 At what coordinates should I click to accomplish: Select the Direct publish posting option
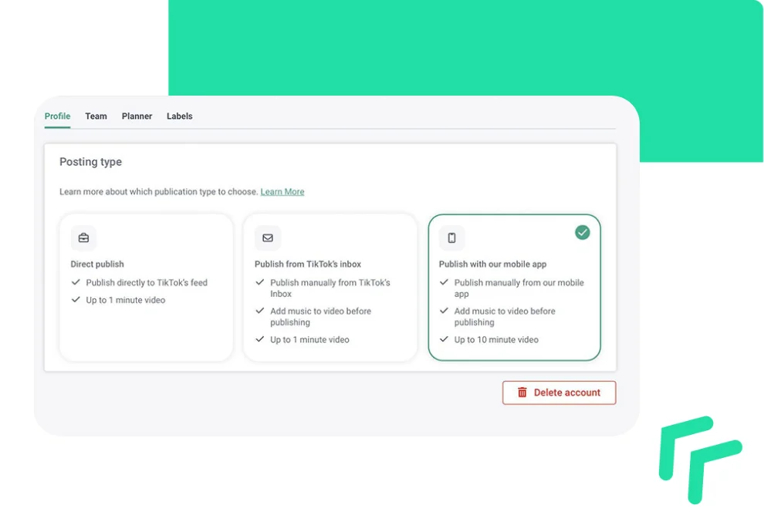tap(146, 287)
